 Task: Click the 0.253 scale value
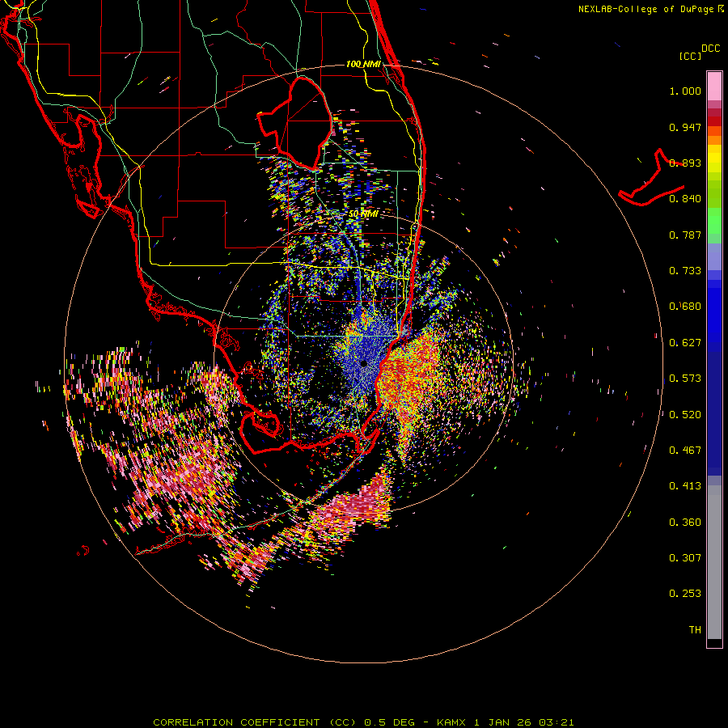(685, 594)
